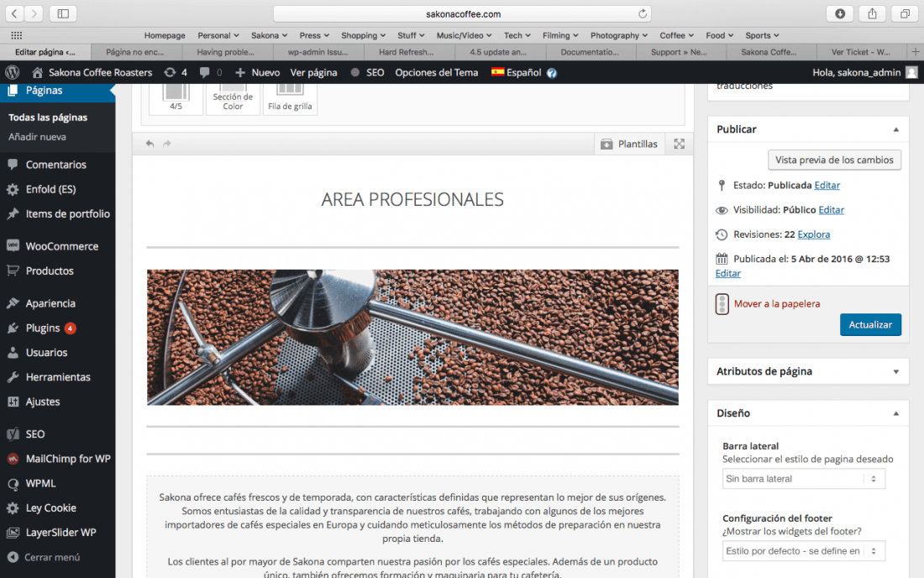Expand the Atributos de página panel

point(895,372)
